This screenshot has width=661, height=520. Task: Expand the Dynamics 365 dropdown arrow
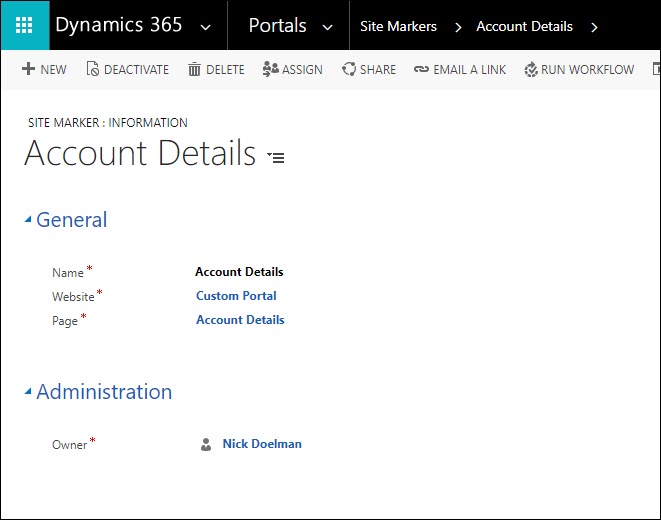pos(205,27)
